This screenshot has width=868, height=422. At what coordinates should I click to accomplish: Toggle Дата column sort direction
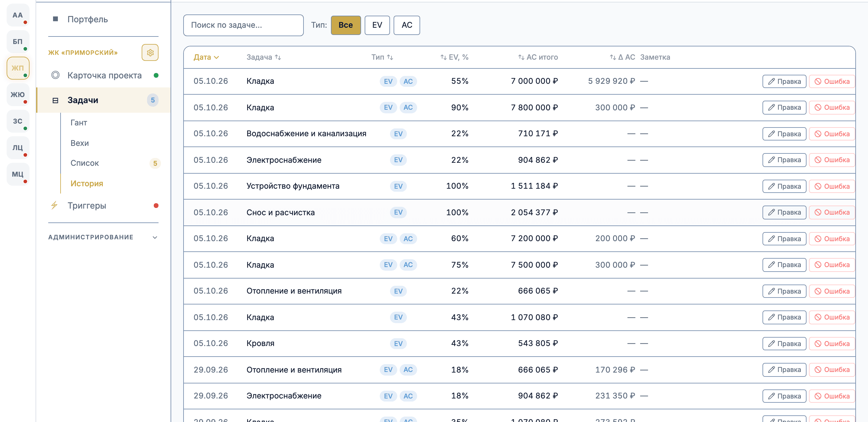coord(206,57)
